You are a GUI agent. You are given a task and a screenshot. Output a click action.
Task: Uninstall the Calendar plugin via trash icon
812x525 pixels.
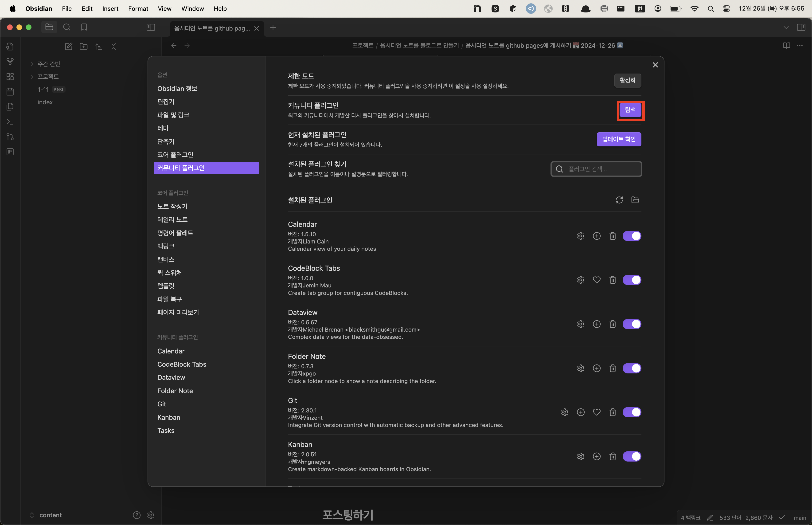613,236
